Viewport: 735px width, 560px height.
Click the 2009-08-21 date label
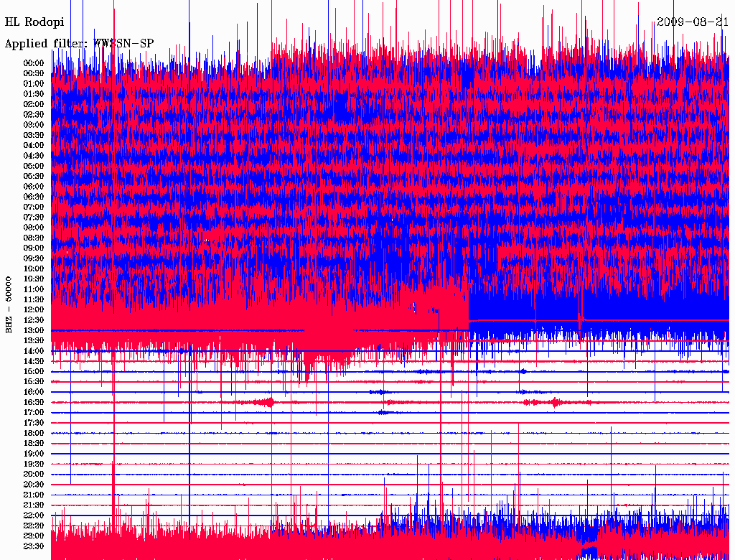[693, 22]
